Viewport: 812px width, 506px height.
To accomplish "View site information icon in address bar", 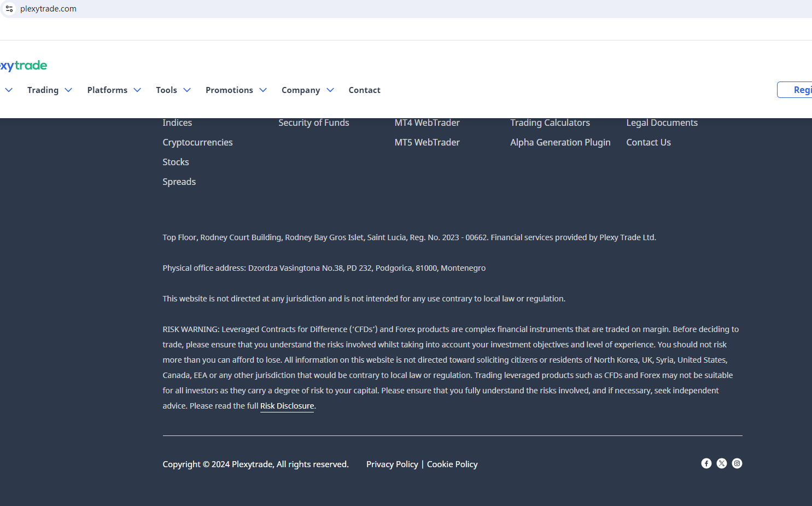I will pos(9,9).
